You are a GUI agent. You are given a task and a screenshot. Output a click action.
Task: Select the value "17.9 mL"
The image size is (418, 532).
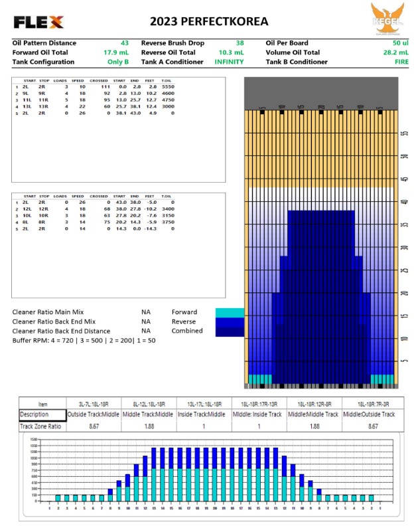point(116,52)
